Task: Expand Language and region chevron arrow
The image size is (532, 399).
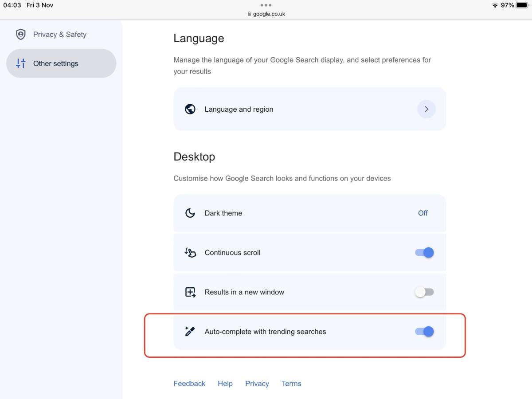Action: point(426,109)
